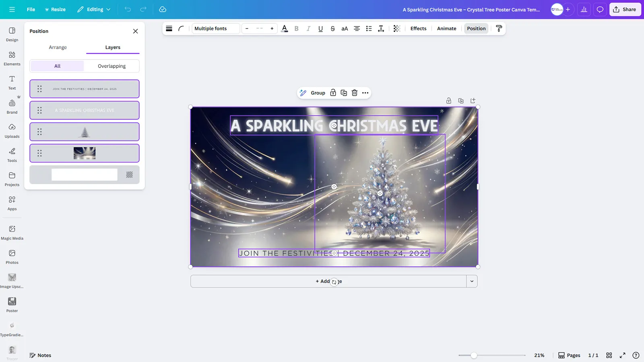Toggle uppercase with the aA icon
Screen dimensions: 644x362
pyautogui.click(x=345, y=29)
